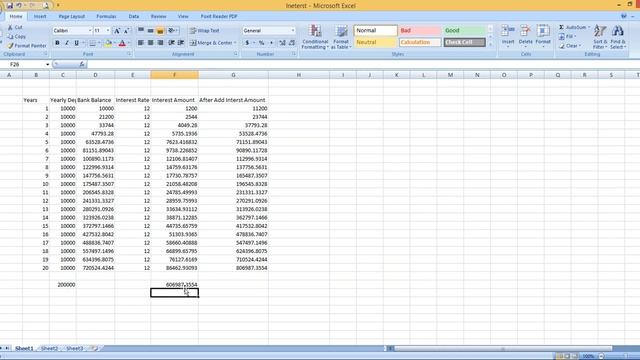This screenshot has width=640, height=360.
Task: Open Font name dropdown Calibri
Action: coord(90,31)
